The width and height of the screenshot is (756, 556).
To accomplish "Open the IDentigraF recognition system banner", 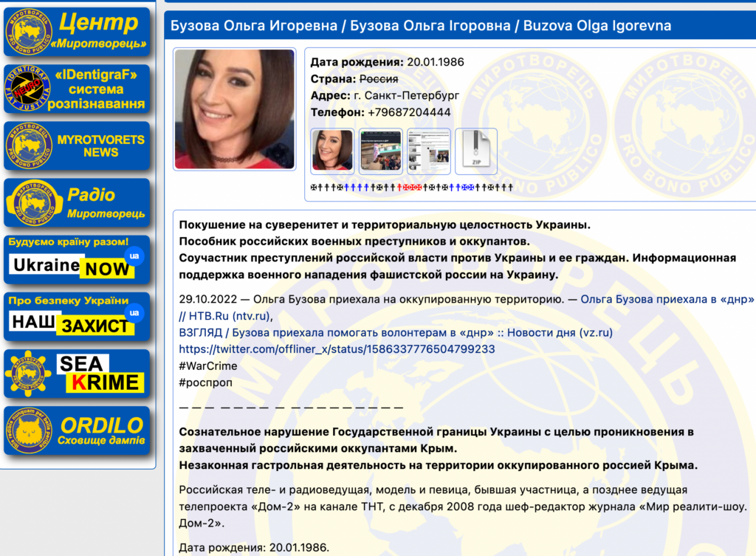I will [x=77, y=89].
